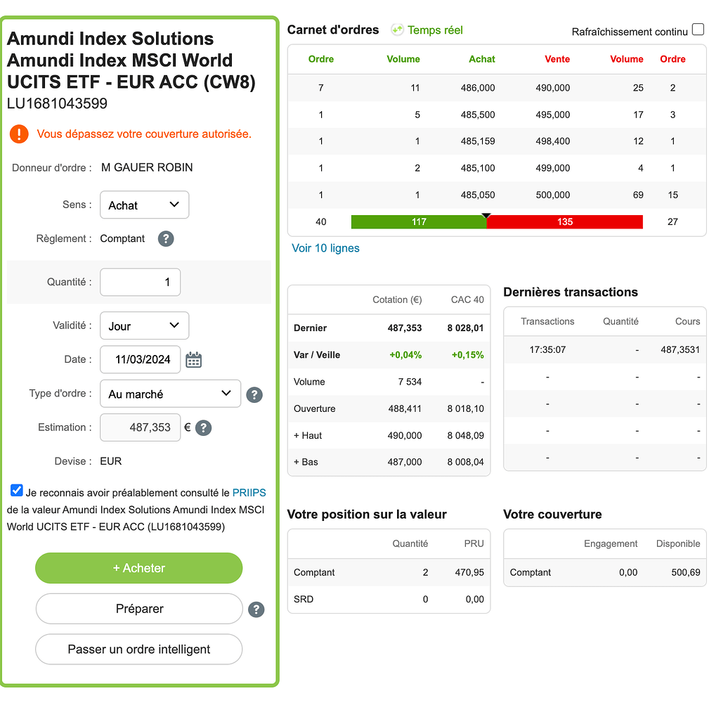728x703 pixels.
Task: Click the help icon next to Estimation
Action: click(203, 427)
